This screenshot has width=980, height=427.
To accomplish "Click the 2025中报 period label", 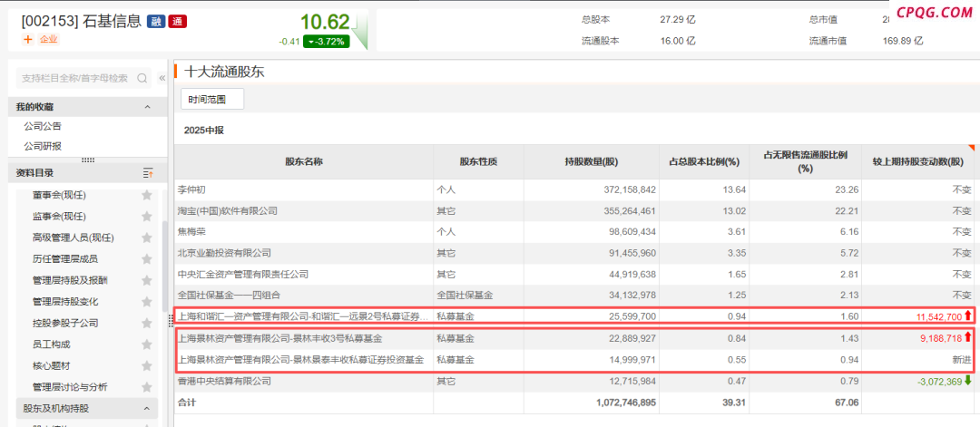I will [204, 131].
